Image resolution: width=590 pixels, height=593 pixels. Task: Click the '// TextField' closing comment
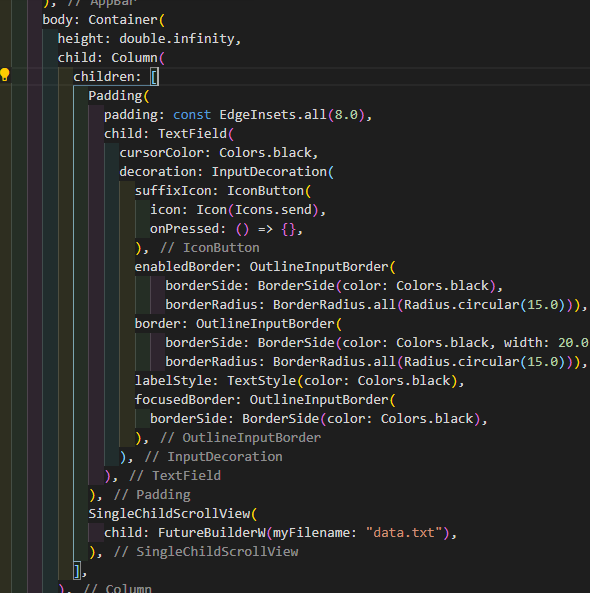point(175,475)
